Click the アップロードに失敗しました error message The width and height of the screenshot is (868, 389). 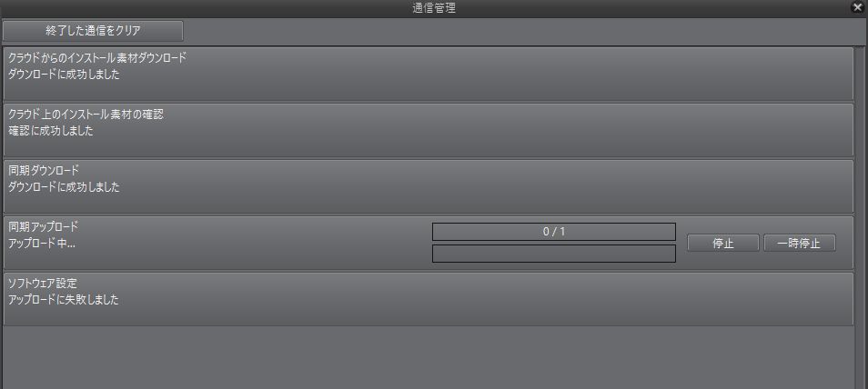tap(64, 301)
